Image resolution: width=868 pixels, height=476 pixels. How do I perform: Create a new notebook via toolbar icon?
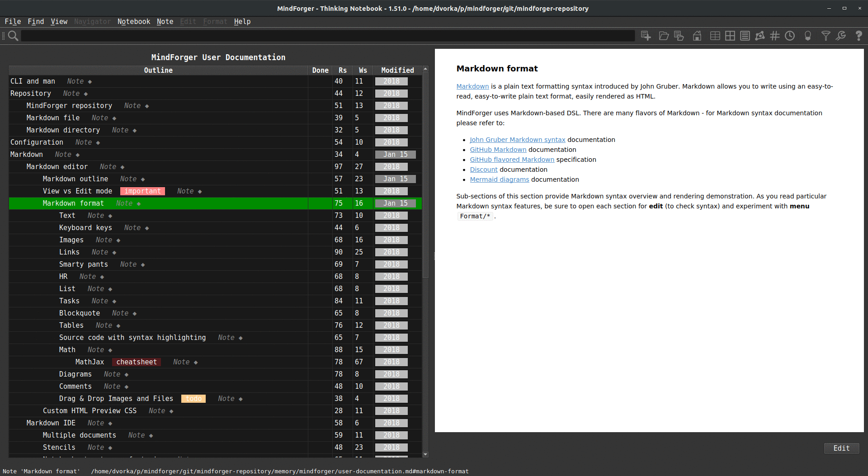pos(646,36)
